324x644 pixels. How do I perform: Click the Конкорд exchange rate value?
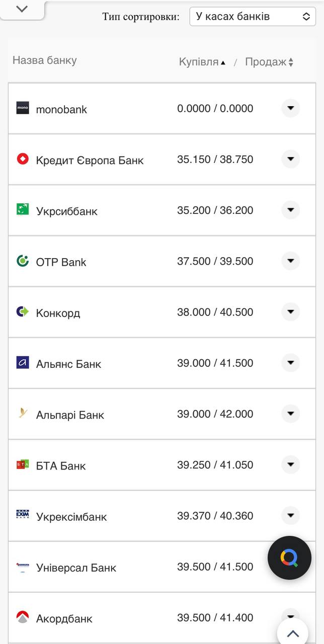click(x=215, y=312)
